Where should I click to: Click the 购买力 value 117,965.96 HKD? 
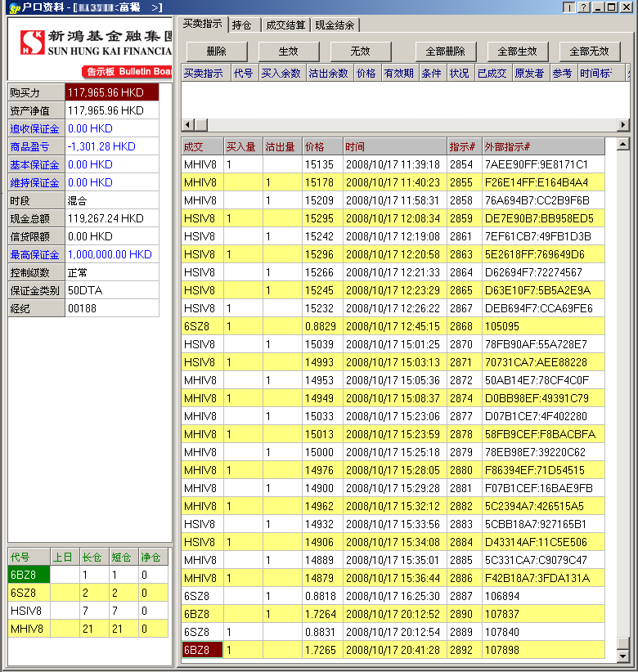[112, 92]
